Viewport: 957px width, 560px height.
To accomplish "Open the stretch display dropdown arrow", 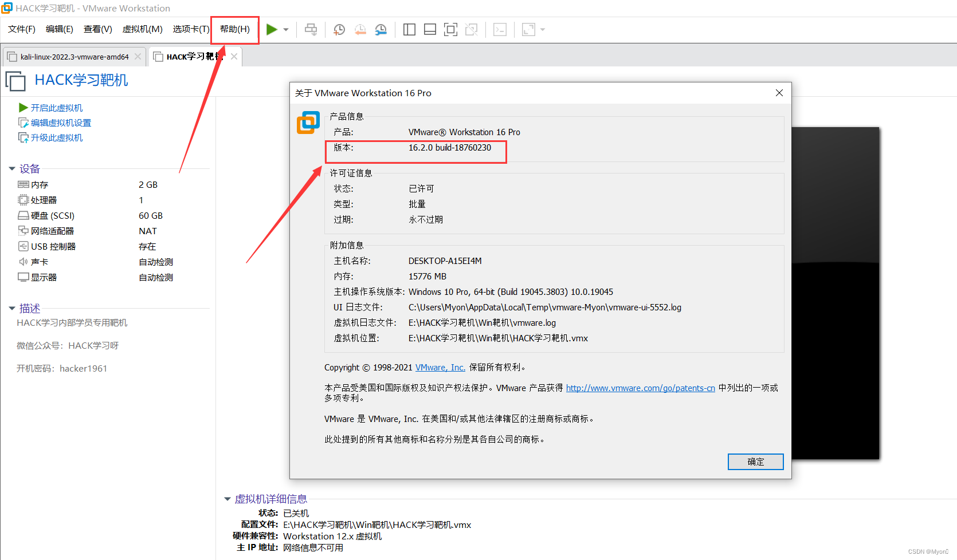I will click(543, 30).
